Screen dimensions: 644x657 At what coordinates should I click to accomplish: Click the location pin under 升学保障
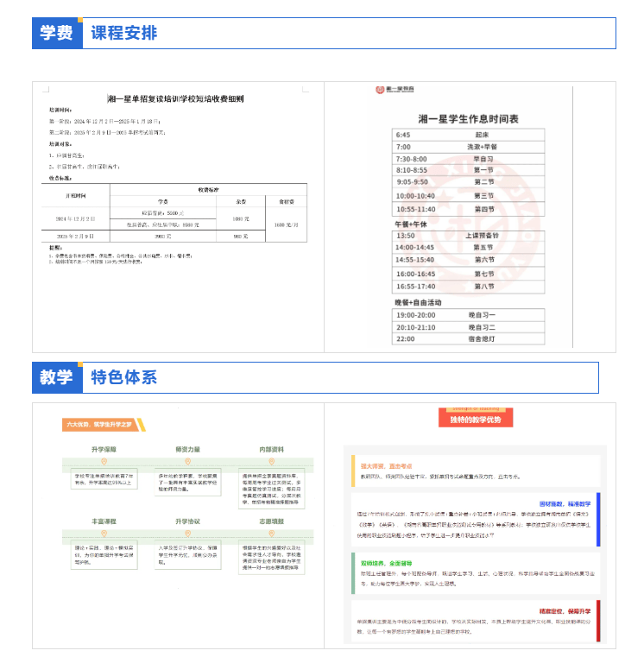coord(104,461)
